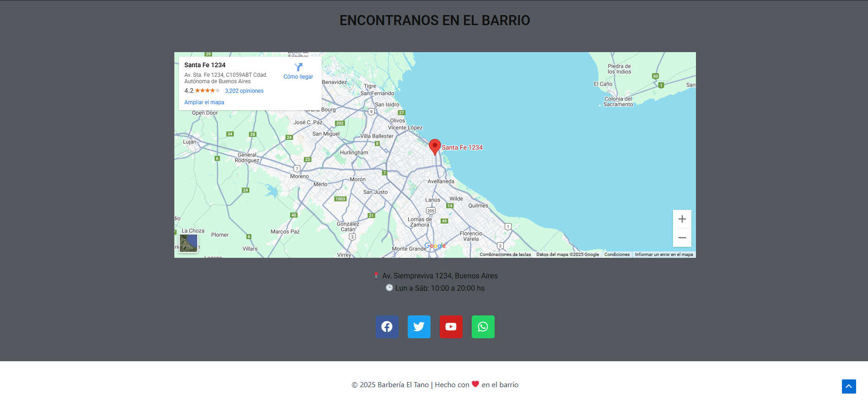868x405 pixels.
Task: Click the Lun a Sáb opening hours text
Action: point(440,288)
